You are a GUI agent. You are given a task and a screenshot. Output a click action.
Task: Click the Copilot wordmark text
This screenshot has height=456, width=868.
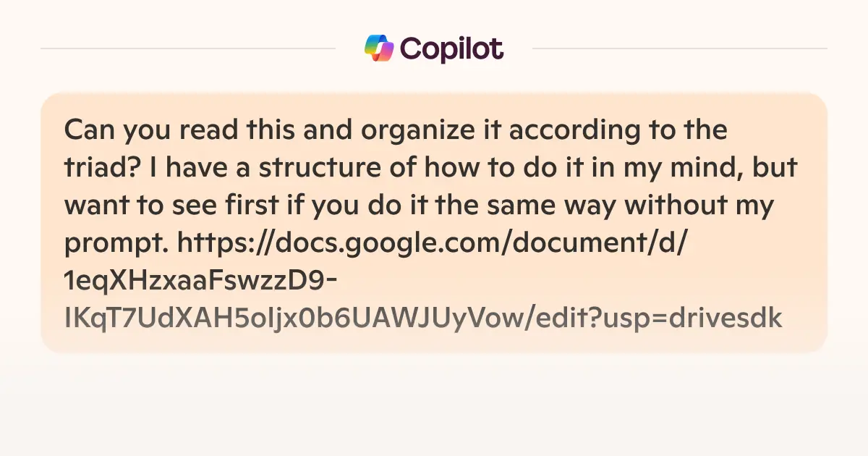click(x=451, y=49)
